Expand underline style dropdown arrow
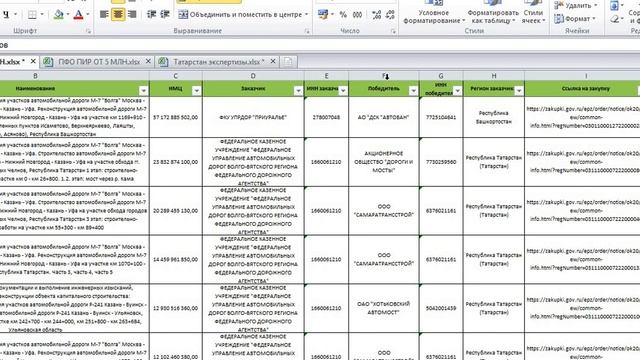The width and height of the screenshot is (640, 360). click(x=16, y=15)
